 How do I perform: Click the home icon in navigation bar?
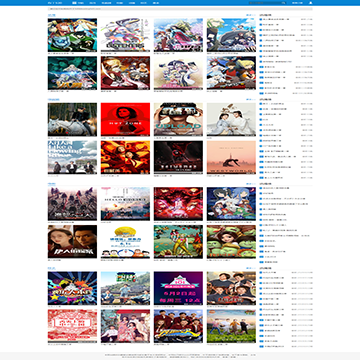(74, 3)
